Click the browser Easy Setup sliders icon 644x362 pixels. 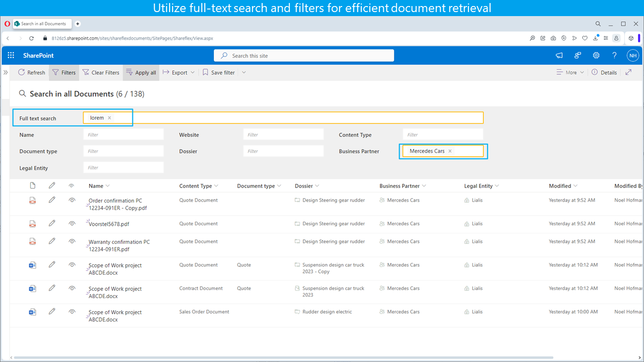tap(605, 38)
